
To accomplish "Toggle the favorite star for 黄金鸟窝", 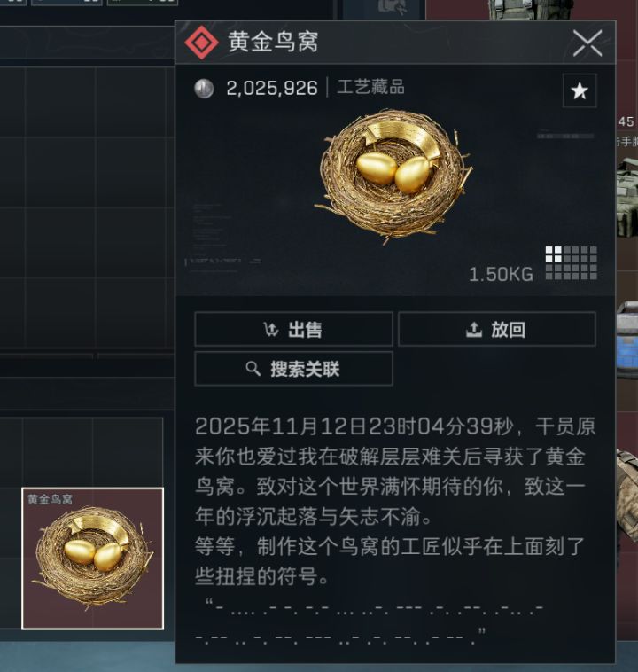I will coord(580,90).
